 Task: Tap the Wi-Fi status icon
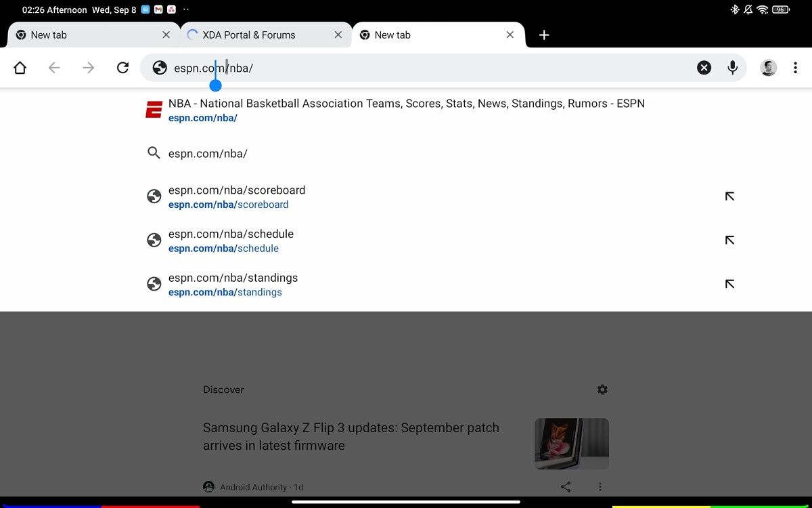point(763,9)
